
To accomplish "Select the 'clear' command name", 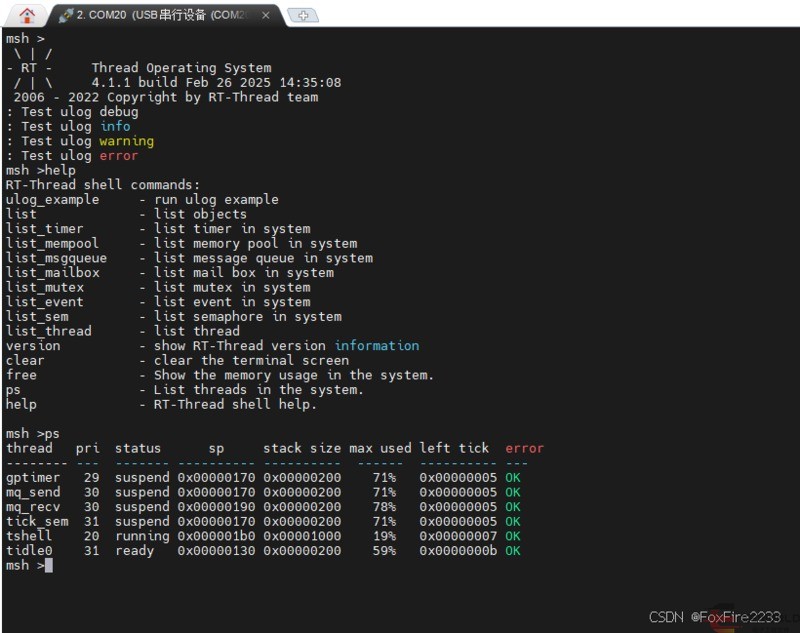I will pyautogui.click(x=26, y=361).
